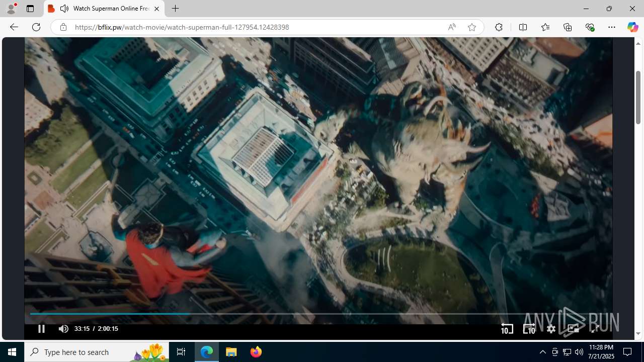Viewport: 644px width, 362px height.
Task: Open the Collections panel
Action: click(x=568, y=27)
